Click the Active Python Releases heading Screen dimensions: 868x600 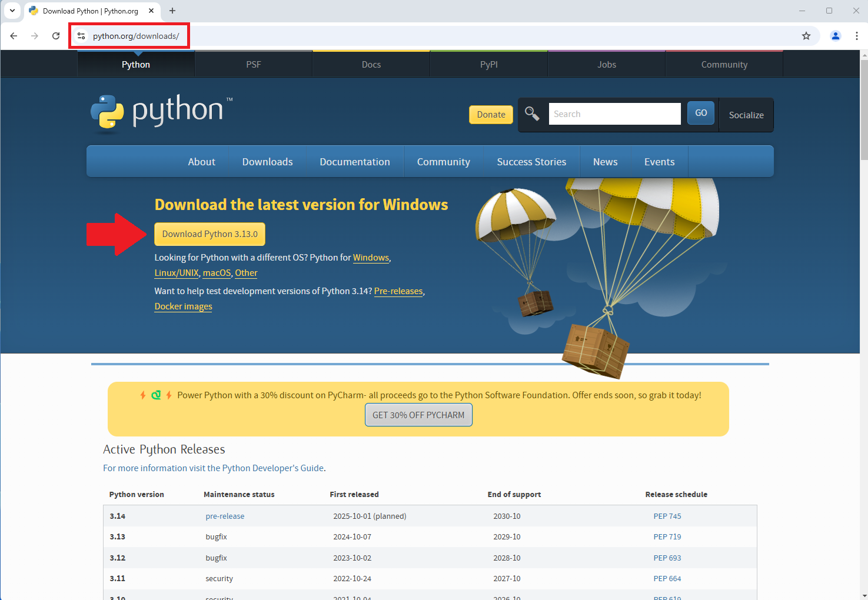tap(164, 449)
